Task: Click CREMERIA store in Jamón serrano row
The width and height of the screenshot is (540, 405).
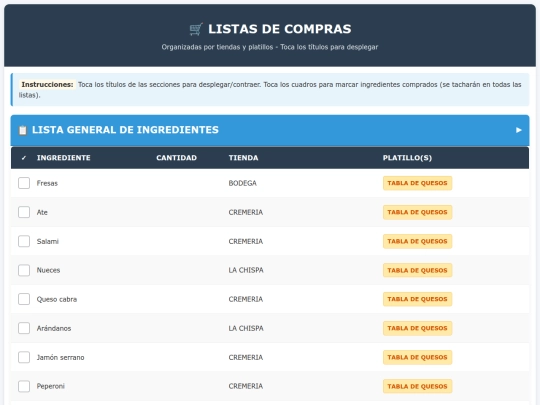Action: tap(246, 357)
